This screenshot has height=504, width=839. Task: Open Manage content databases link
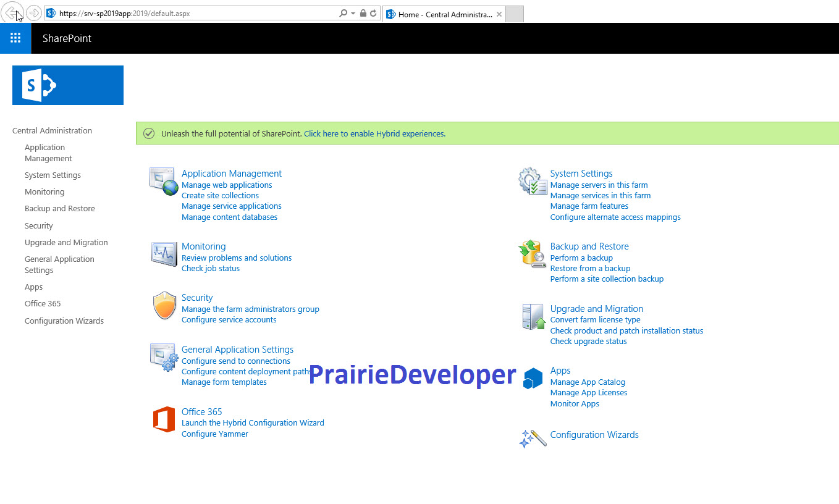[229, 217]
